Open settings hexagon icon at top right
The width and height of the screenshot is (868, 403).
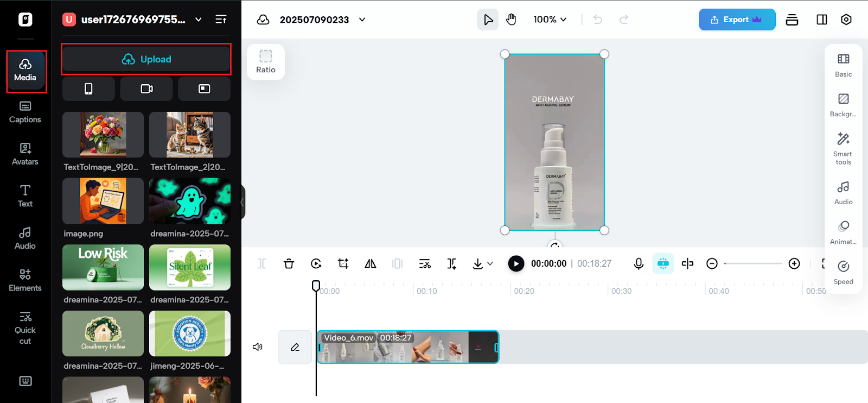click(x=846, y=20)
